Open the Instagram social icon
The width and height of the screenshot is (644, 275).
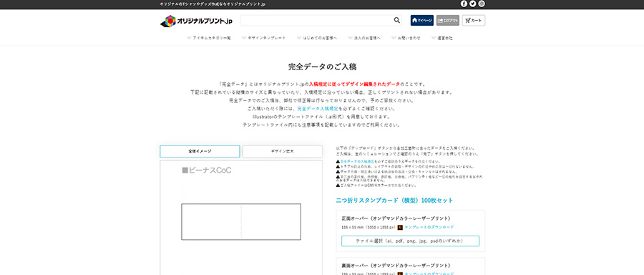pos(482,4)
